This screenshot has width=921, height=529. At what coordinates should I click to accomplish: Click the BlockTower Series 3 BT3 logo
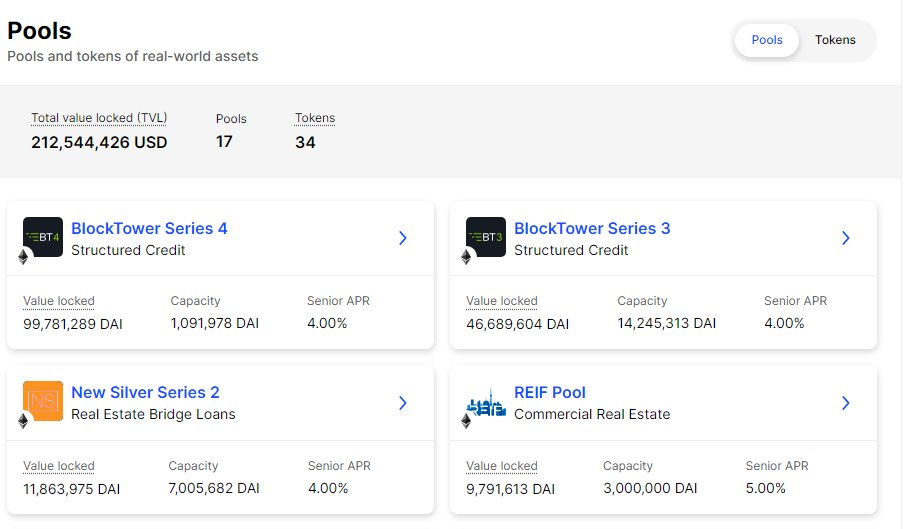coord(486,237)
